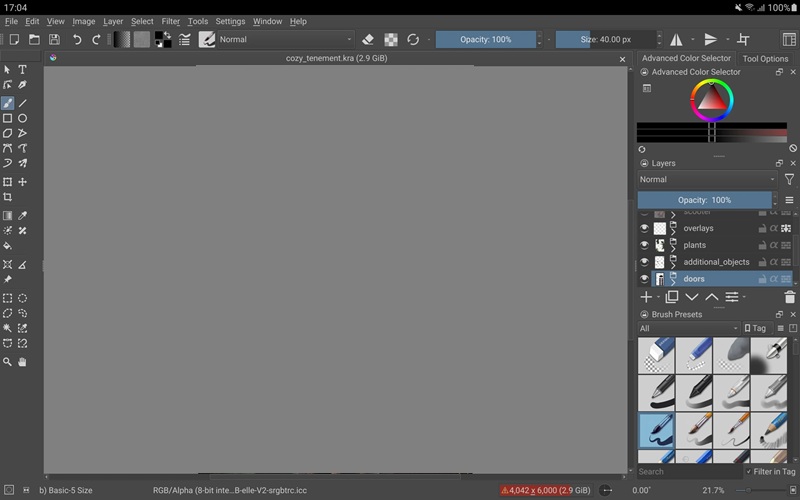The image size is (800, 500).
Task: Activate the Zoom magnifier tool
Action: (7, 362)
